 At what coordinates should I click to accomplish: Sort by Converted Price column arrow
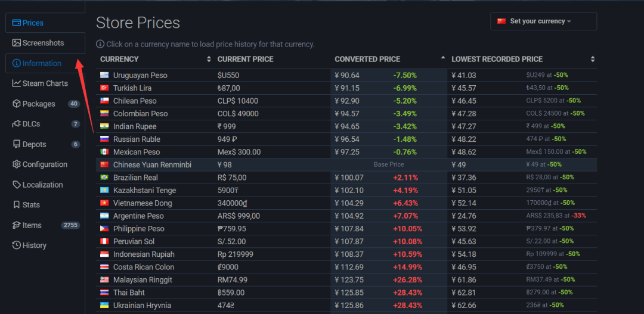point(442,58)
